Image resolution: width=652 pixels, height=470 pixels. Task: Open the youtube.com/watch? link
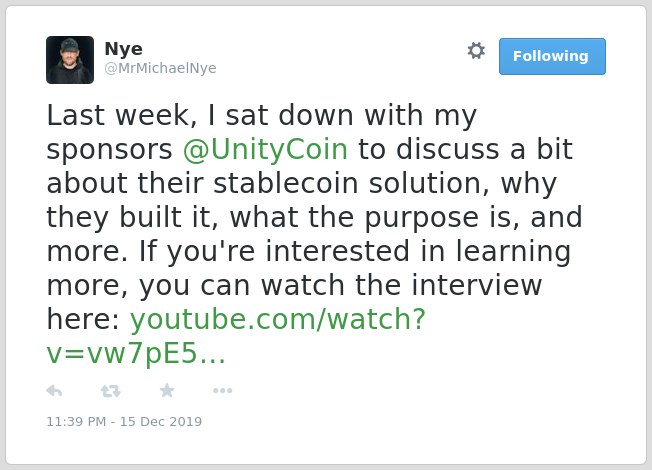point(278,319)
